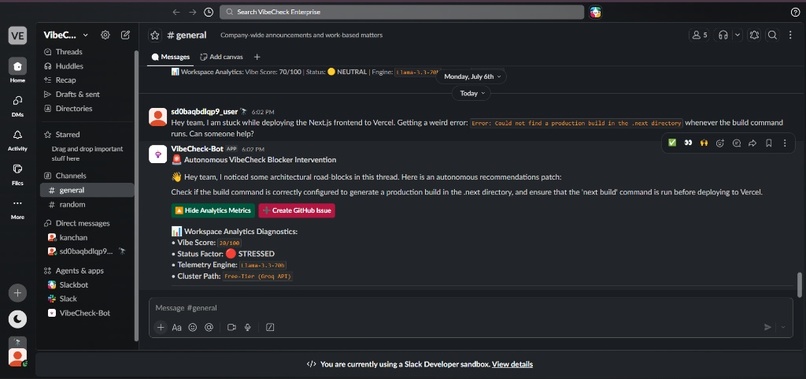Open the user profile avatar at bottom left

point(17,356)
